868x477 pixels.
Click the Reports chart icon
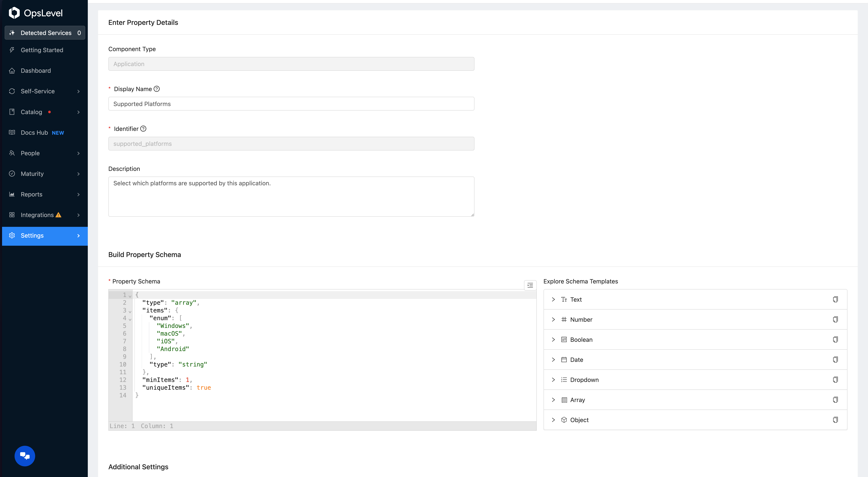12,194
